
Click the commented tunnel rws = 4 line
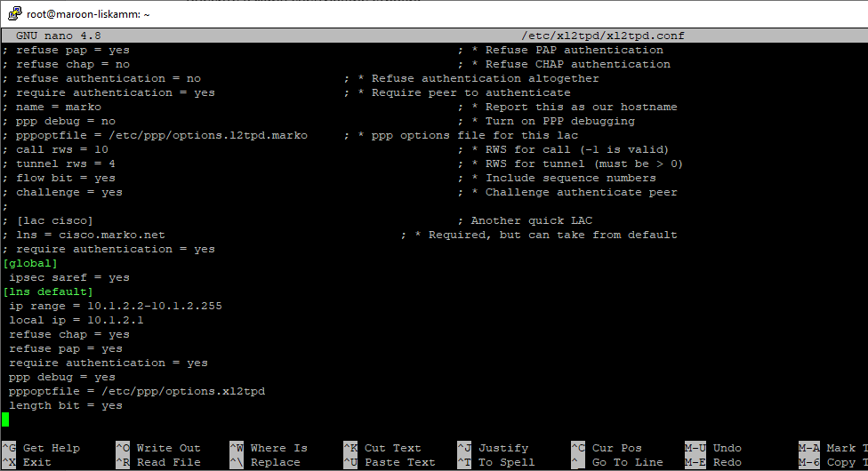(59, 164)
